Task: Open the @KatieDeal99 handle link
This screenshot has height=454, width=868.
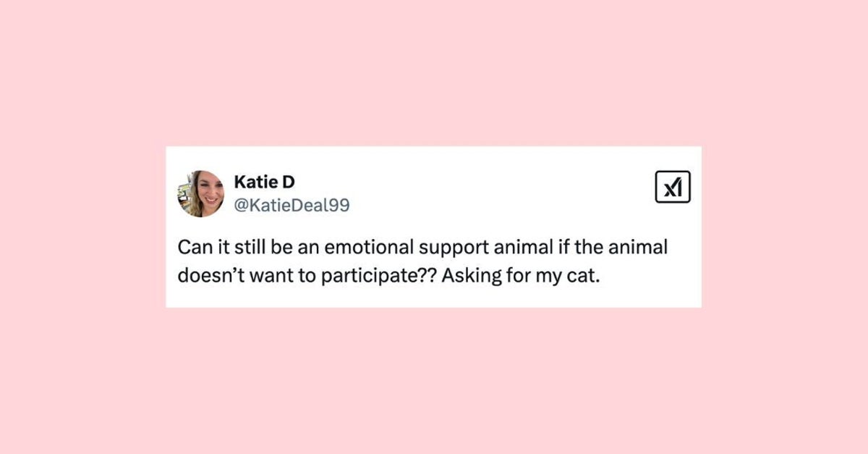Action: point(292,206)
